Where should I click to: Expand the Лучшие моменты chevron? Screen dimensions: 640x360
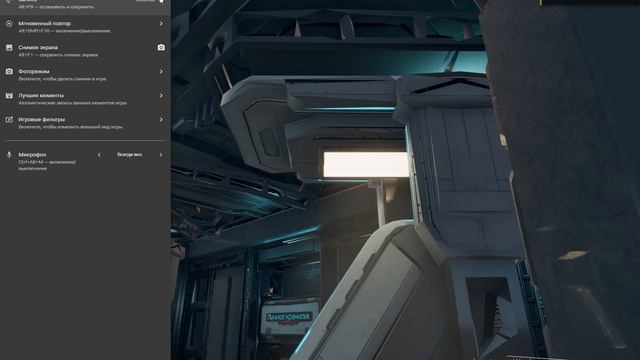tap(161, 96)
